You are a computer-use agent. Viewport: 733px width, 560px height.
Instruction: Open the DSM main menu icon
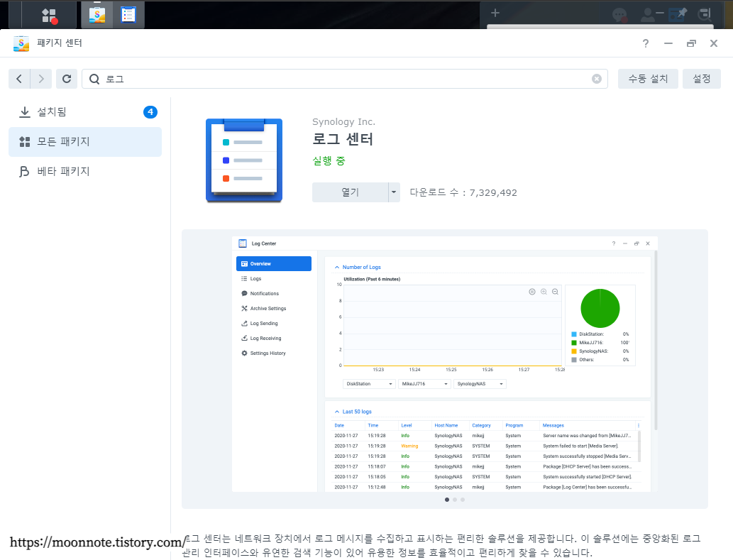coord(49,16)
